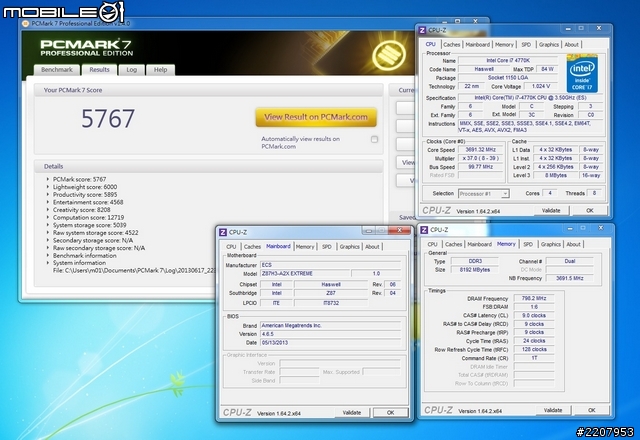Screen dimensions: 640x440
Task: Select Caches tab in Memory CPU-Z window
Action: (453, 244)
